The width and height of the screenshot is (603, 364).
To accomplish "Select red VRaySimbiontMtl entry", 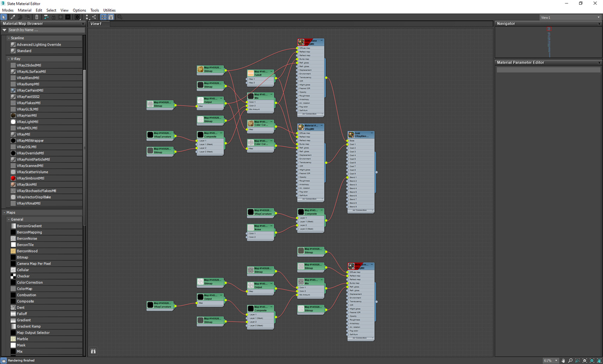I will 46,178.
